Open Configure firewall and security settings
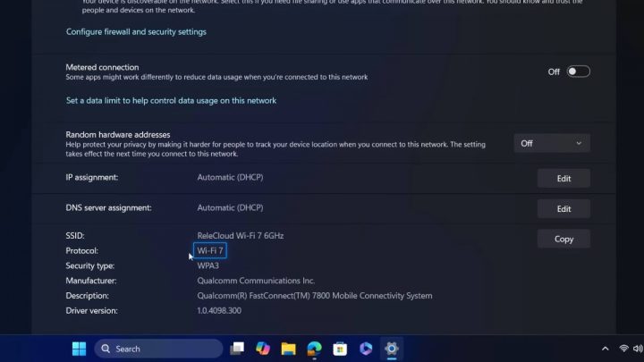Image resolution: width=644 pixels, height=362 pixels. [136, 31]
